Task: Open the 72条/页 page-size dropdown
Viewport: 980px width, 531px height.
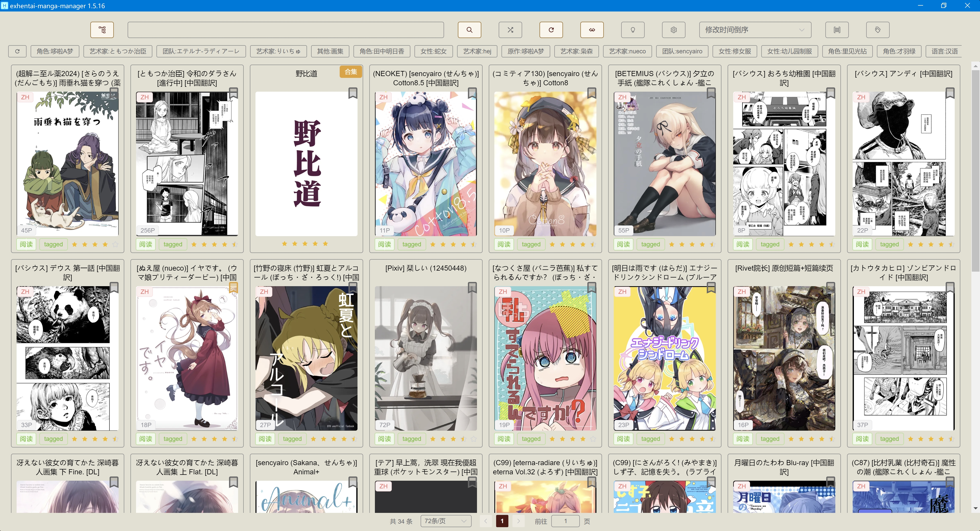Action: pos(446,521)
